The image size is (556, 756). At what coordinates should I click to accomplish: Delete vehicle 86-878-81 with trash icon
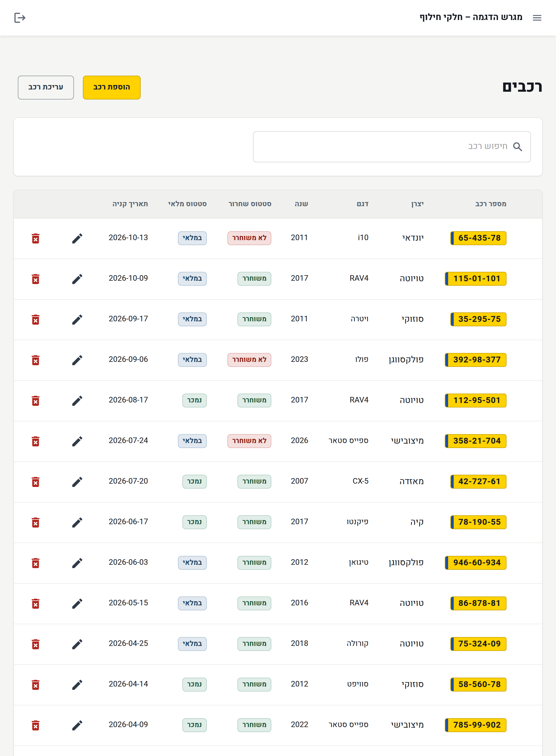[36, 603]
